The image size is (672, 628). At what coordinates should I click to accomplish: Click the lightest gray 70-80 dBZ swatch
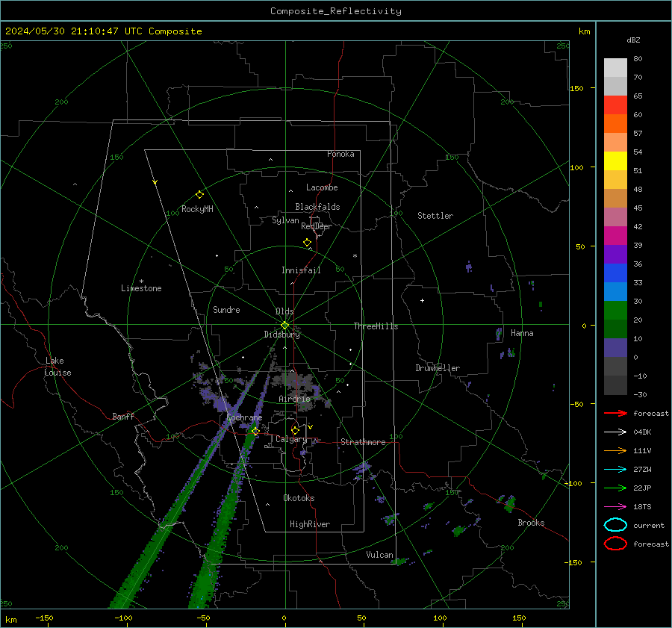coord(615,68)
